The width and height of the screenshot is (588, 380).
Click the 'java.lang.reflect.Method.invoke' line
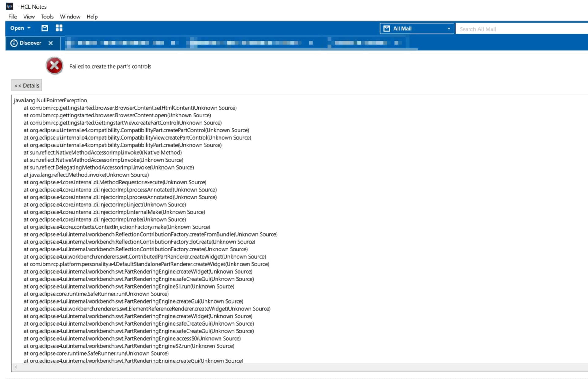[86, 175]
